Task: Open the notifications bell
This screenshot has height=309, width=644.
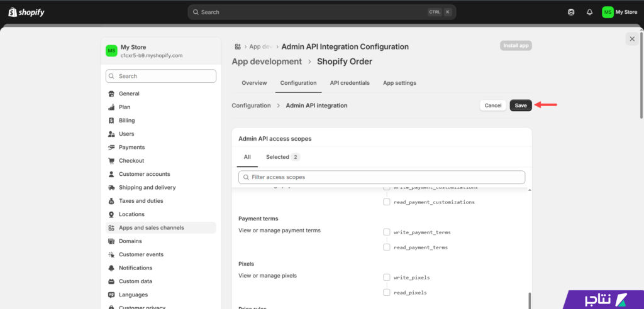Action: (589, 13)
